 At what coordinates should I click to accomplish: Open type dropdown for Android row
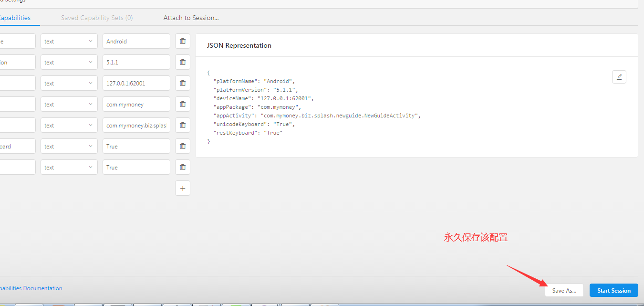[69, 41]
